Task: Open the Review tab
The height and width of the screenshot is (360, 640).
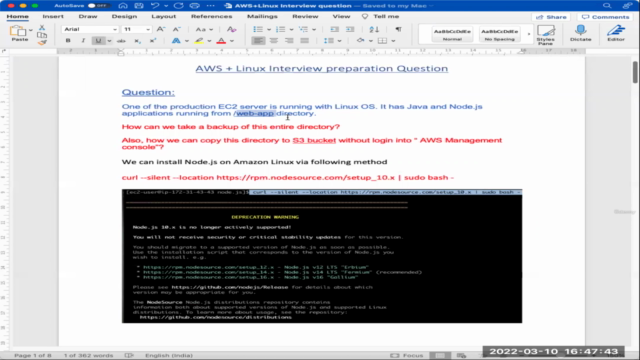Action: 305,17
